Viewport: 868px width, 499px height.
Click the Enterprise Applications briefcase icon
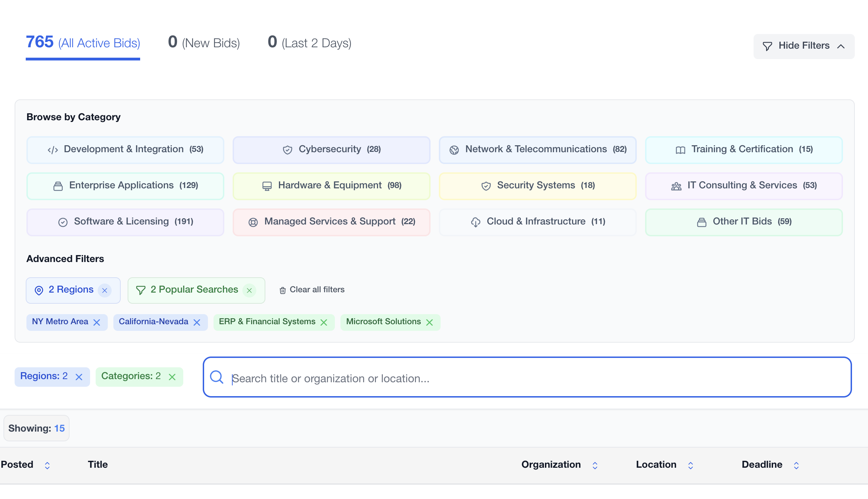point(58,186)
